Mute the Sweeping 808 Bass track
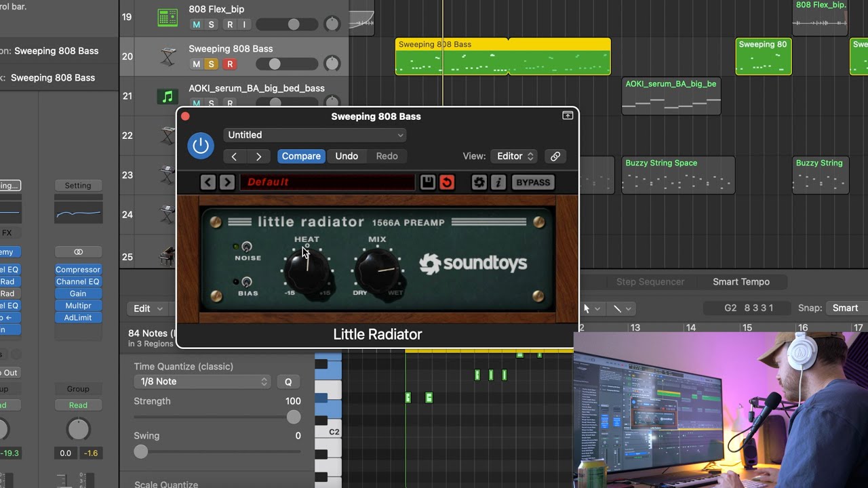The image size is (868, 488). [196, 64]
